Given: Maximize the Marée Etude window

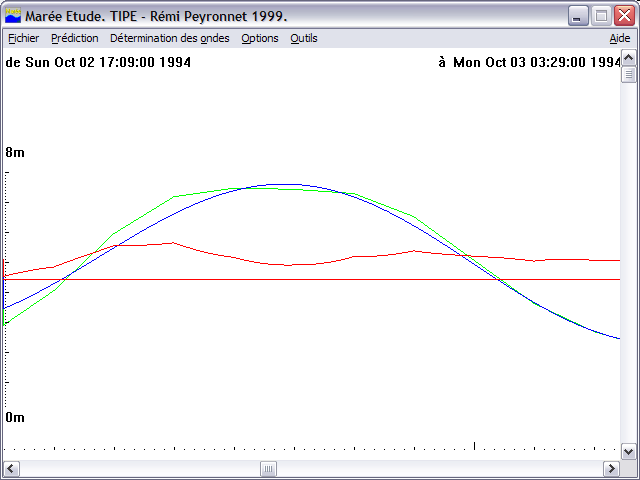Looking at the screenshot, I should (x=601, y=16).
